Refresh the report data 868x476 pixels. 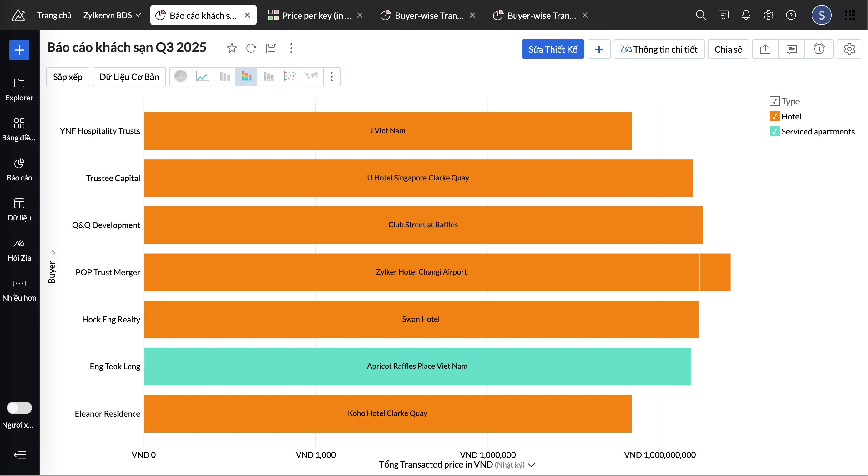click(251, 48)
